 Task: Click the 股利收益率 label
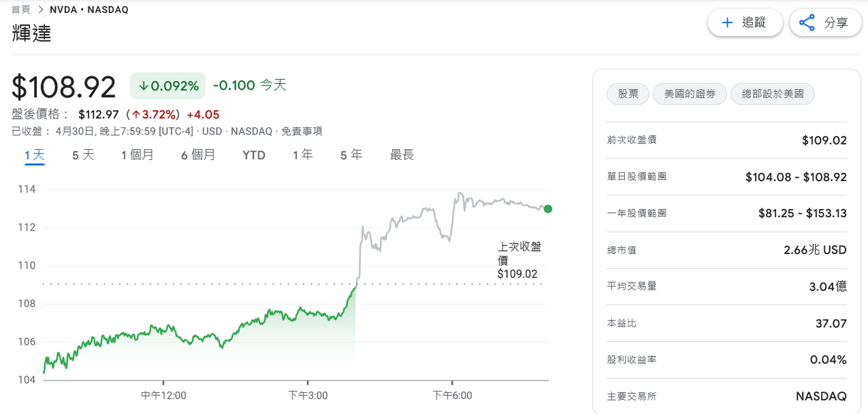[632, 360]
